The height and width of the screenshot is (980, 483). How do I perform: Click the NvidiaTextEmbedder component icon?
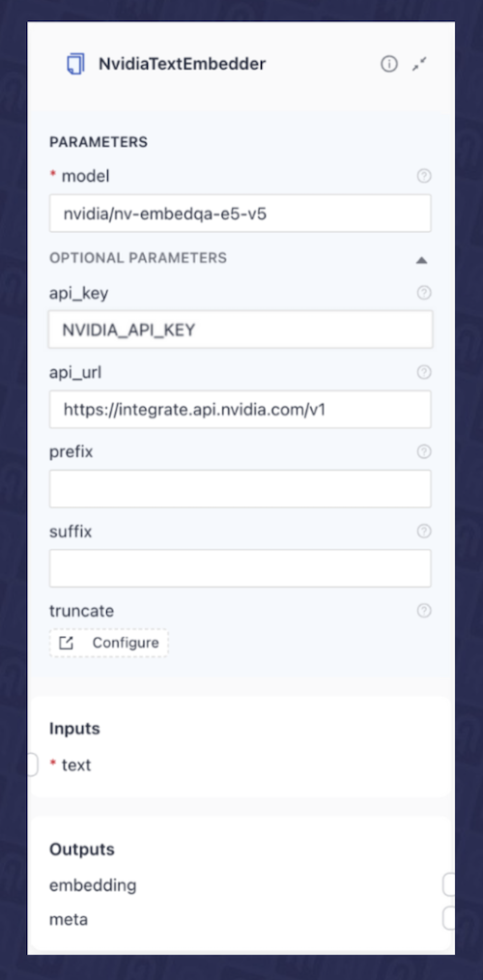tap(75, 64)
